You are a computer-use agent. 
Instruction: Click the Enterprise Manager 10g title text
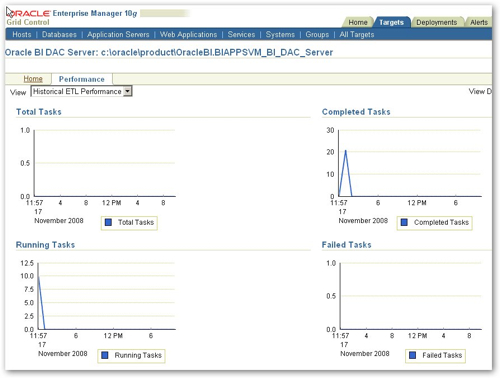(x=95, y=13)
